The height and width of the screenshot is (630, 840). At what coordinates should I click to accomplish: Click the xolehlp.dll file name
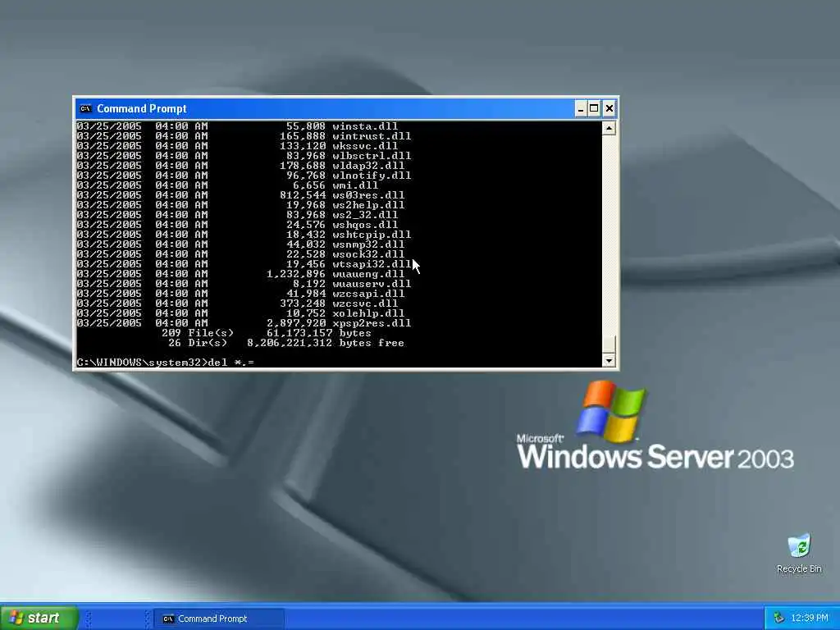pyautogui.click(x=368, y=313)
